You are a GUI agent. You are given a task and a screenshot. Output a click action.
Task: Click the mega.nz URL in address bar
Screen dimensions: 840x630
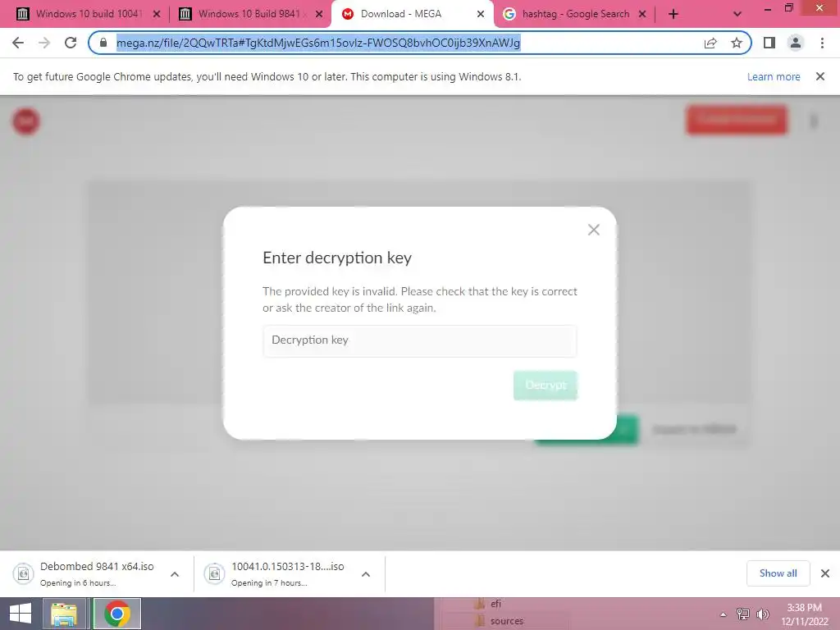pyautogui.click(x=318, y=43)
